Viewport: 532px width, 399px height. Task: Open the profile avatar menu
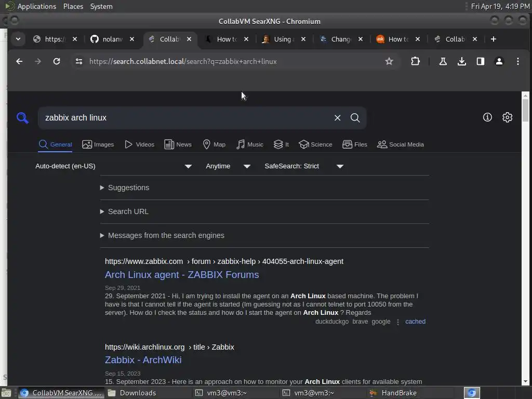coord(499,61)
